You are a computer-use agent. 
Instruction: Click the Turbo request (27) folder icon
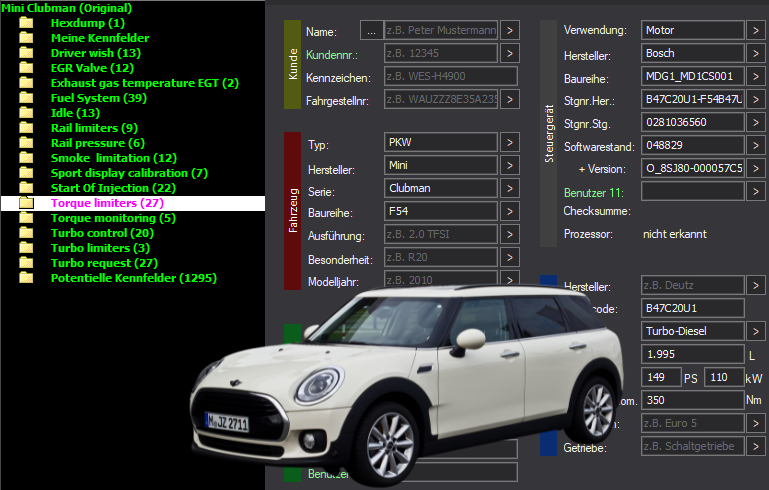point(26,263)
